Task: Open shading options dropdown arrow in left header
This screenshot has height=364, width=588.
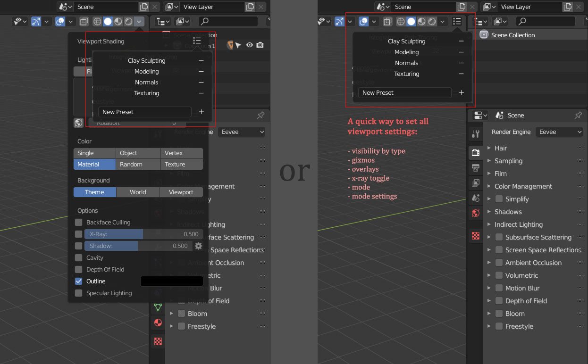Action: click(139, 22)
